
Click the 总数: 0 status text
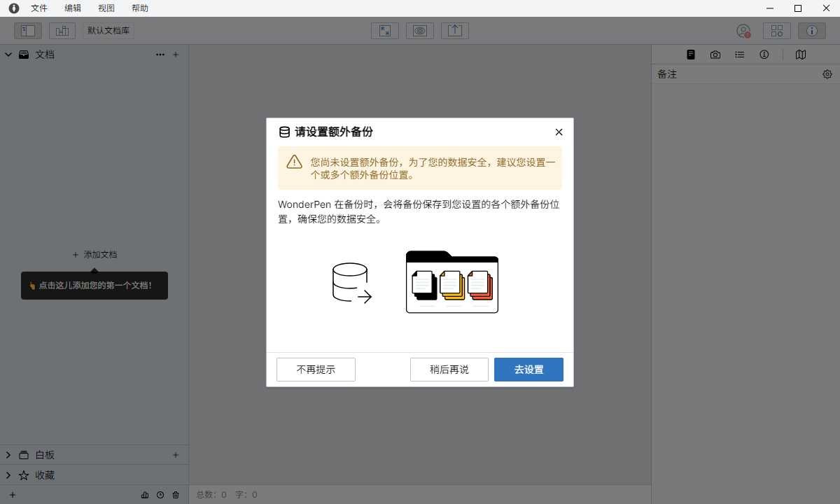point(211,495)
